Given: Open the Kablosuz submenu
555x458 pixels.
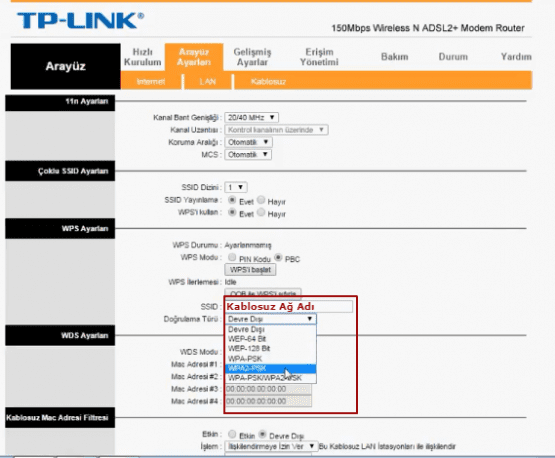Looking at the screenshot, I should [x=268, y=82].
